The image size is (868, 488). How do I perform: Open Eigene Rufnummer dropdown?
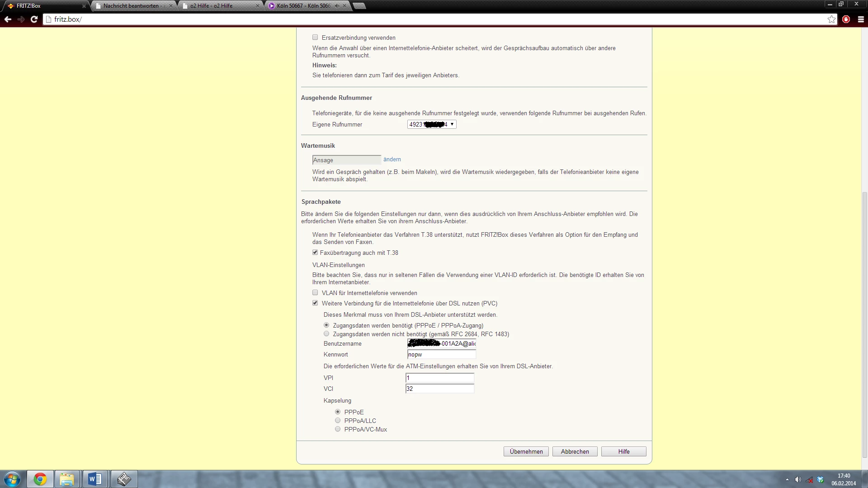pyautogui.click(x=432, y=124)
